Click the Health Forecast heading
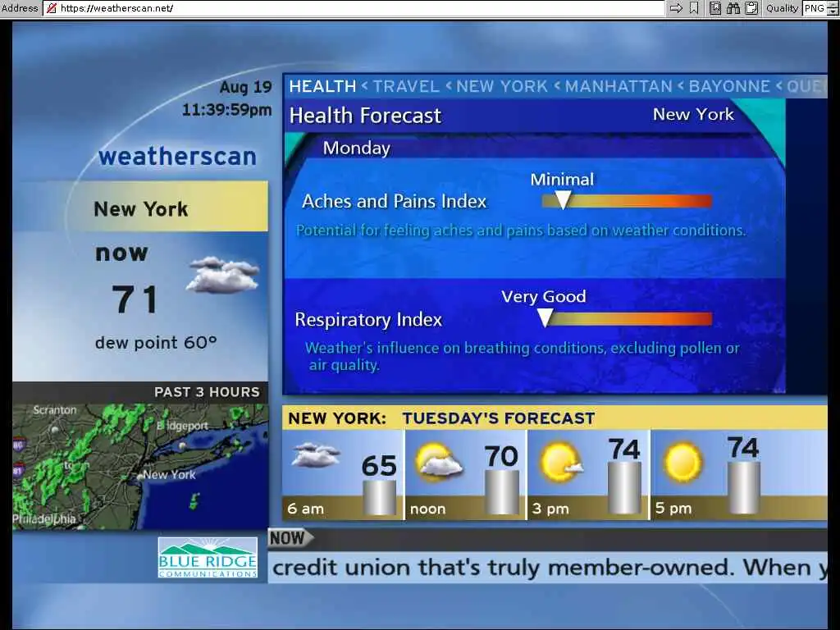Viewport: 840px width, 630px height. (x=365, y=116)
